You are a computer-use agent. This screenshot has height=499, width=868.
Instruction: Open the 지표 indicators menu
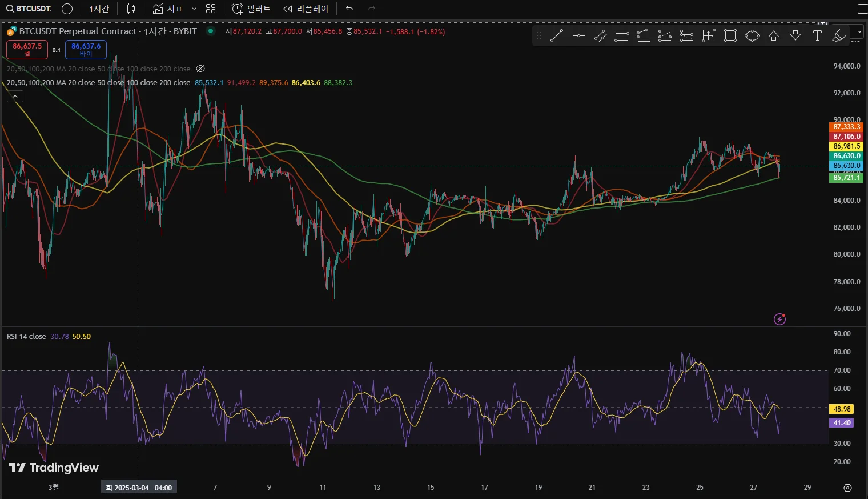tap(168, 9)
